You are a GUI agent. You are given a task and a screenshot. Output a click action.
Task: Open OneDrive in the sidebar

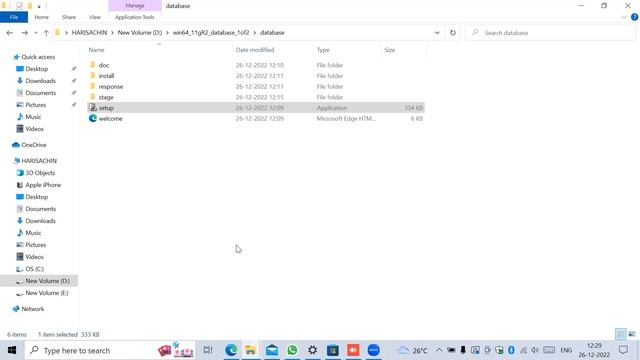tap(33, 145)
